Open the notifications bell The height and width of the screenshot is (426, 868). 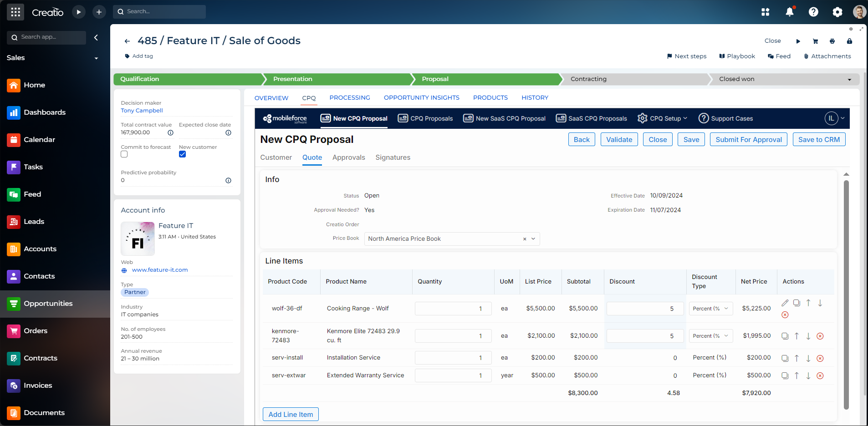[790, 12]
